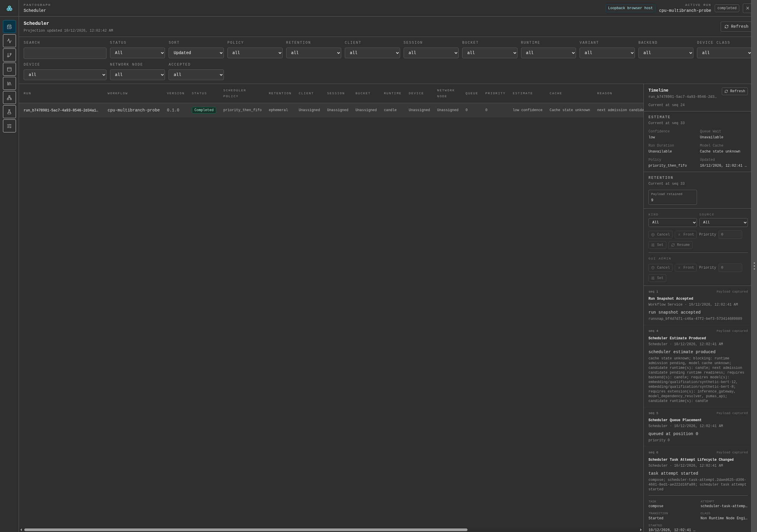Open the Scheduler calendar-clock sidebar icon
The image size is (757, 532).
[x=9, y=27]
